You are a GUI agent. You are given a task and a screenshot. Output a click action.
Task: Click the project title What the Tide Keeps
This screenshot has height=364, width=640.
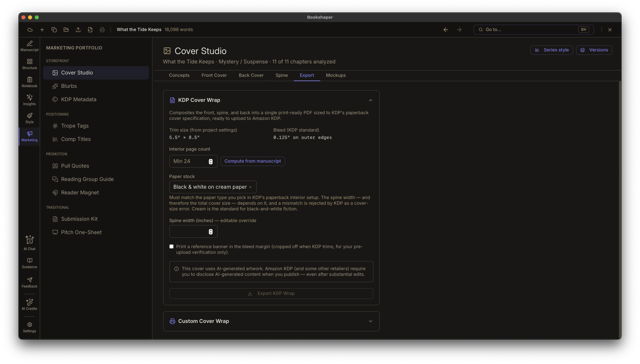139,30
